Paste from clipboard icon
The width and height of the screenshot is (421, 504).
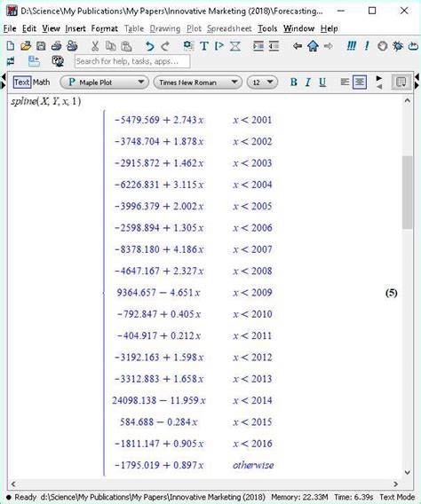pyautogui.click(x=126, y=46)
